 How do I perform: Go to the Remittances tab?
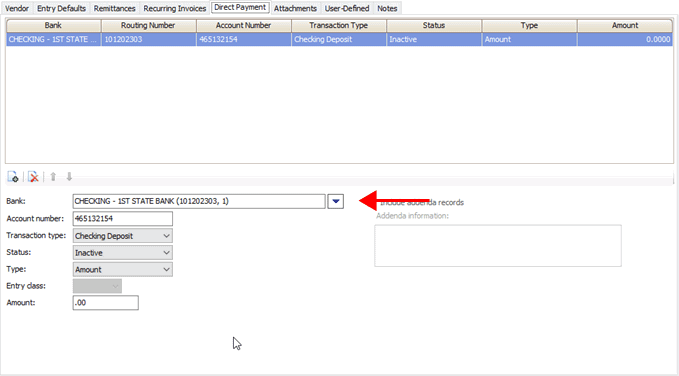point(114,8)
